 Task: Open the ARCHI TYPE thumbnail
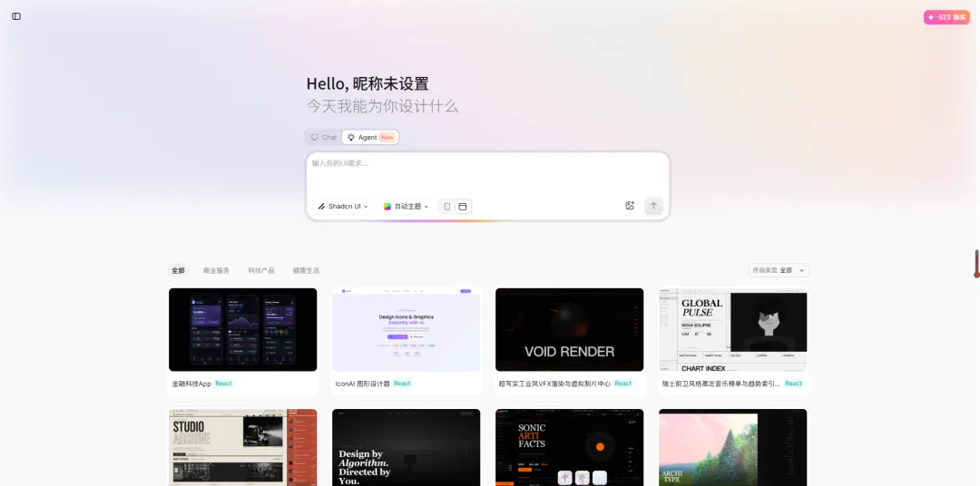coord(732,447)
